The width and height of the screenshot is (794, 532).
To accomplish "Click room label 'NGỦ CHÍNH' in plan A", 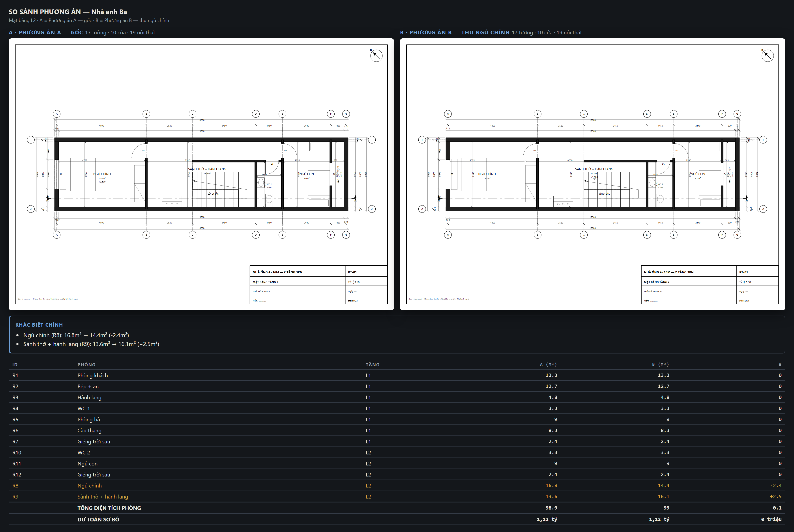I will coord(102,174).
